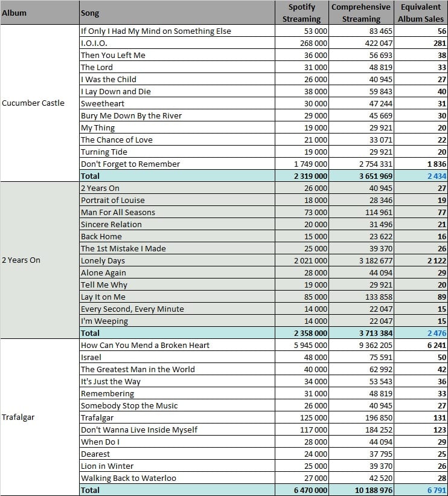
Task: Select the song 'Lonely Days'
Action: 177,260
